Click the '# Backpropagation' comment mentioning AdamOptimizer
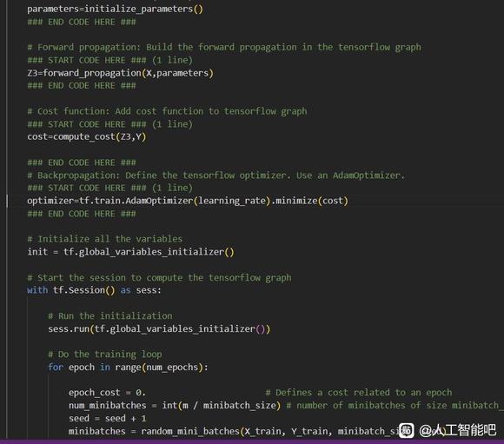This screenshot has width=504, height=444. pyautogui.click(x=216, y=176)
